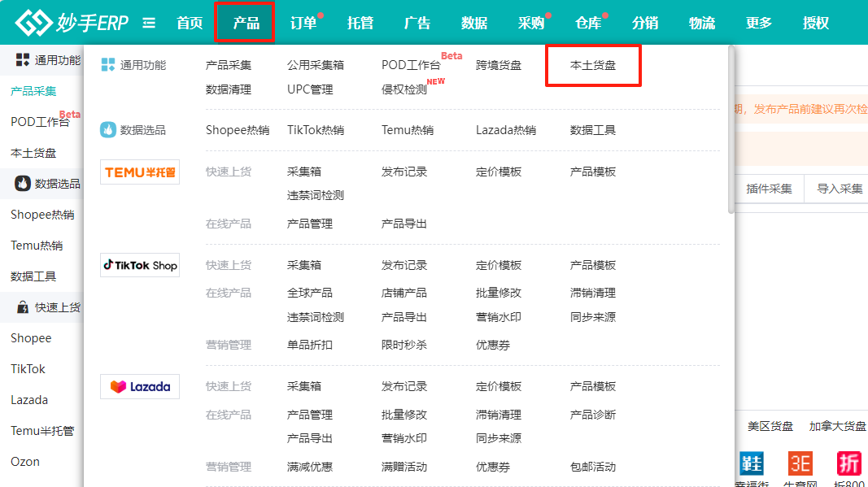
Task: Open the 首页 top menu
Action: [190, 23]
